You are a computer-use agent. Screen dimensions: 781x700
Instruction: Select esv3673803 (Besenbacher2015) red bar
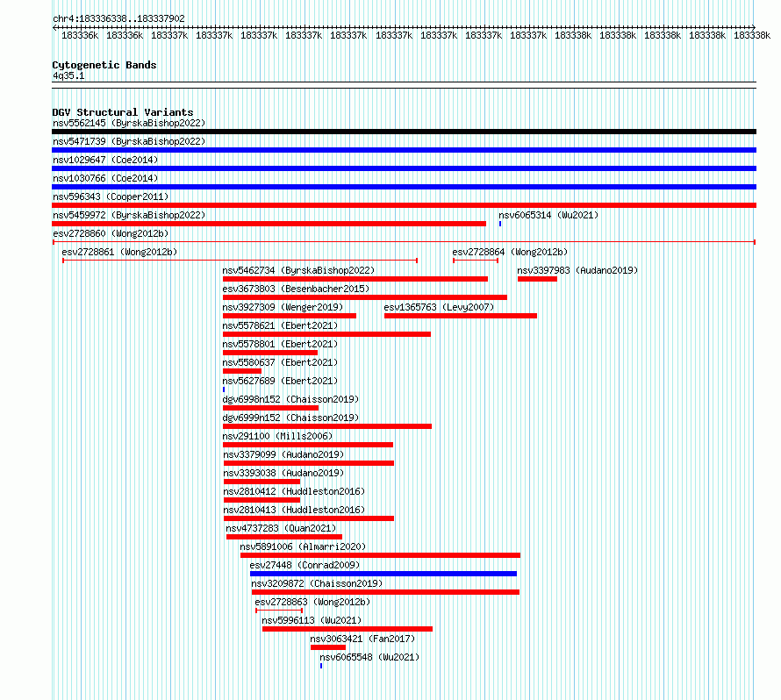[x=365, y=297]
